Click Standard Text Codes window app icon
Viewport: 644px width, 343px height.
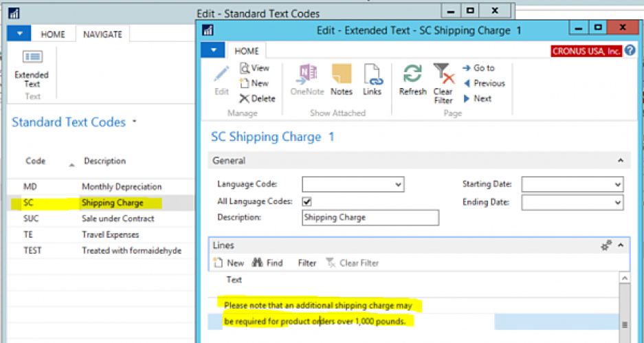click(x=14, y=14)
